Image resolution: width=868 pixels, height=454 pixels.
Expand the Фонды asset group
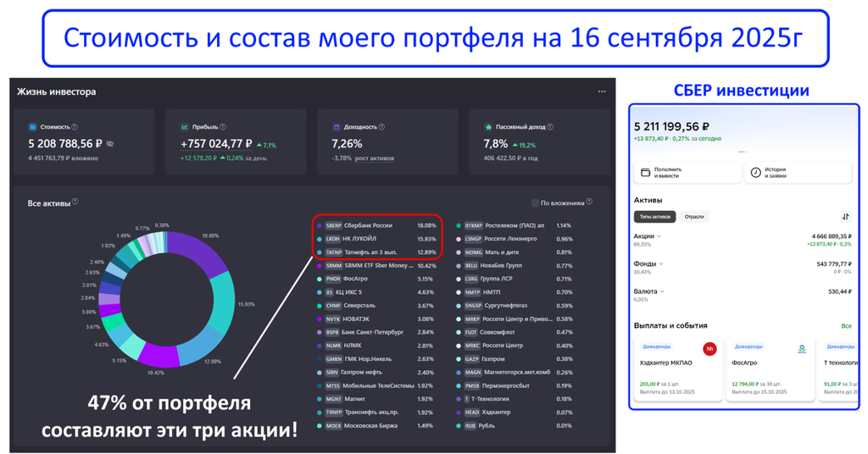click(661, 263)
